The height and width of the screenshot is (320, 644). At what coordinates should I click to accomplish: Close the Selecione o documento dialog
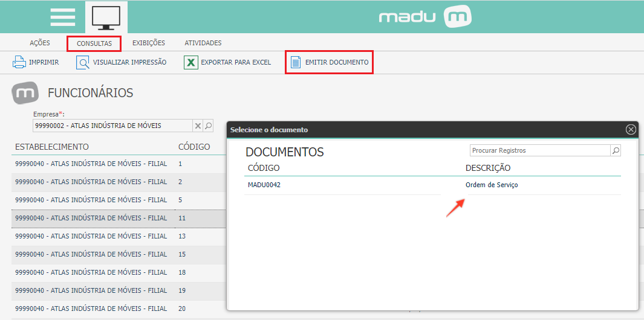coord(631,130)
